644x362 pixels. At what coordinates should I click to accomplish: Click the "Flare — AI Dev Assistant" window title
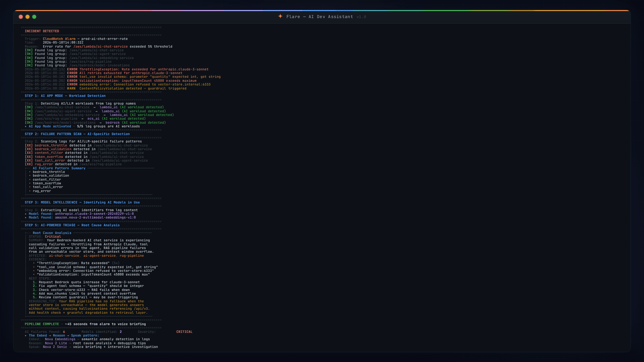coord(320,17)
